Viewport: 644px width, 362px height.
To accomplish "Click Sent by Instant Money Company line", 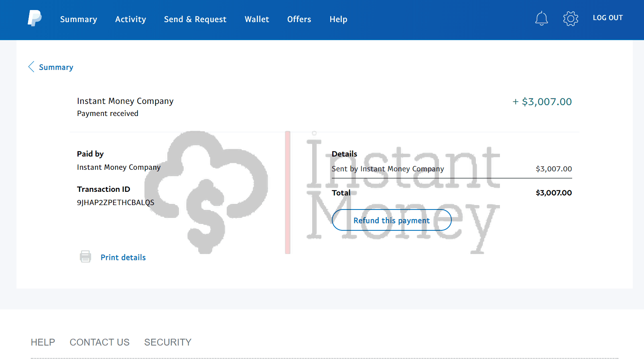I will (388, 169).
